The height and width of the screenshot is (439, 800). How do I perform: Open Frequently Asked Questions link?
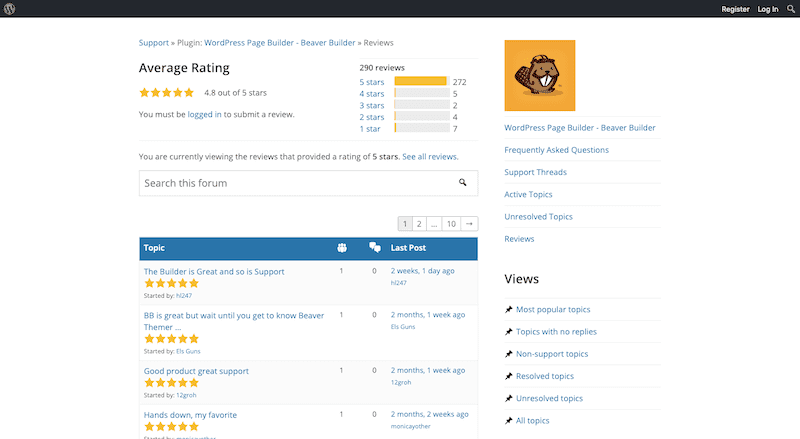click(x=556, y=150)
